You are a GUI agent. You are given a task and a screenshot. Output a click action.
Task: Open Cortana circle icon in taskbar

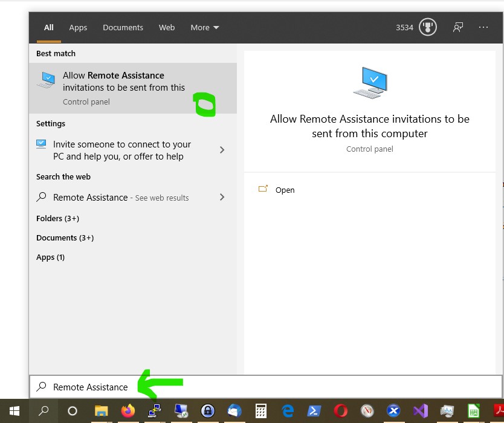[73, 411]
